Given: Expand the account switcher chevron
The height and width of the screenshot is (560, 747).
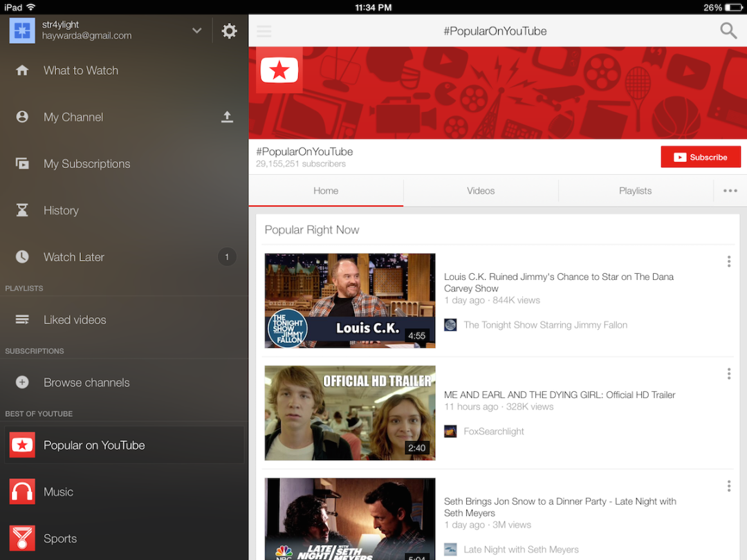Looking at the screenshot, I should tap(197, 31).
